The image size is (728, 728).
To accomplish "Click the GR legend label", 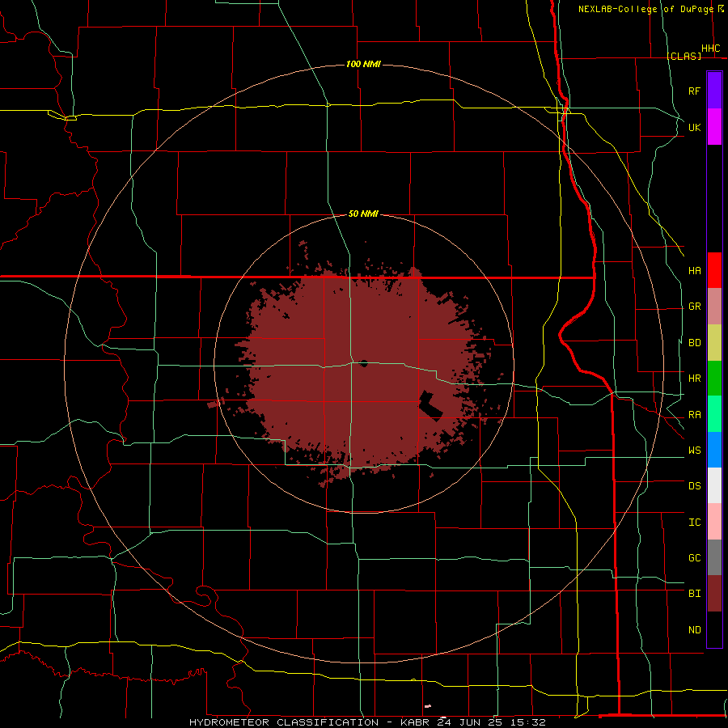I will click(695, 307).
